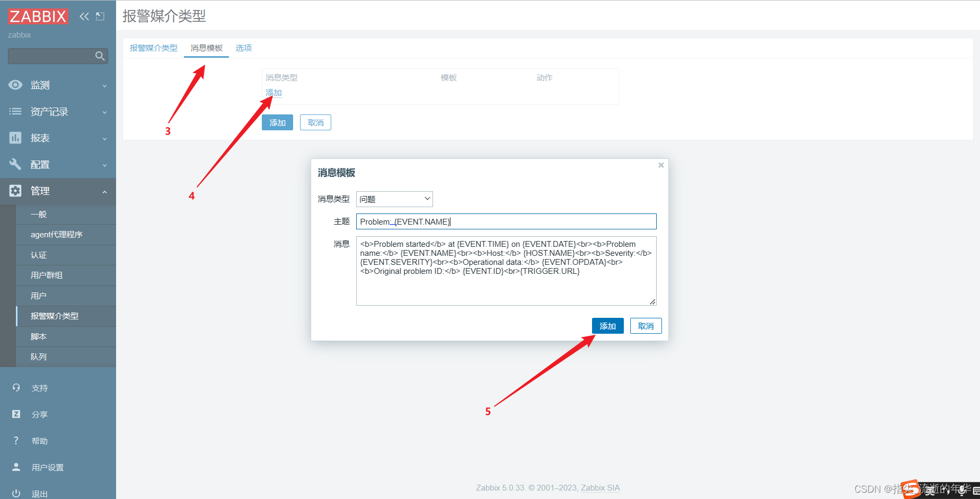The width and height of the screenshot is (980, 499).
Task: Click the Administration gear icon
Action: tap(15, 191)
